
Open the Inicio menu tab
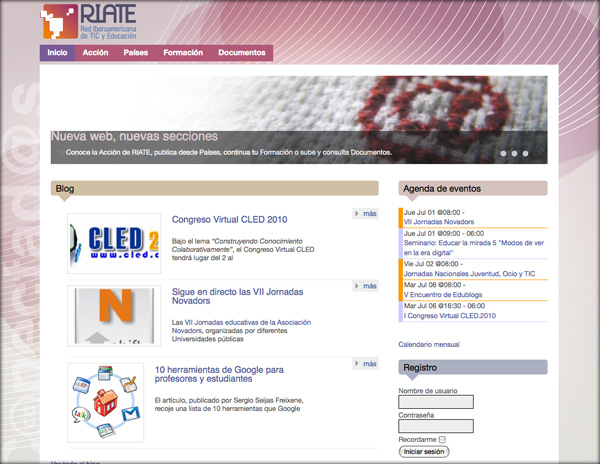click(x=57, y=53)
